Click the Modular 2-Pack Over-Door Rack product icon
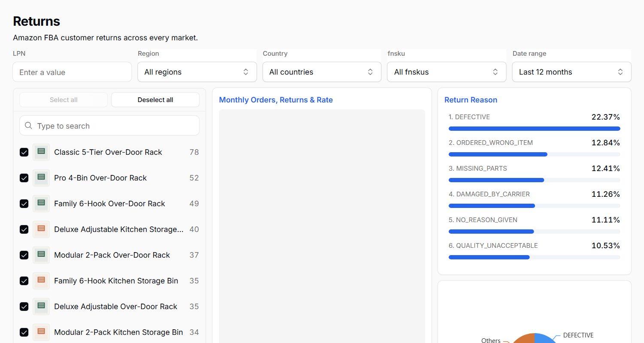This screenshot has width=644, height=343. 41,255
